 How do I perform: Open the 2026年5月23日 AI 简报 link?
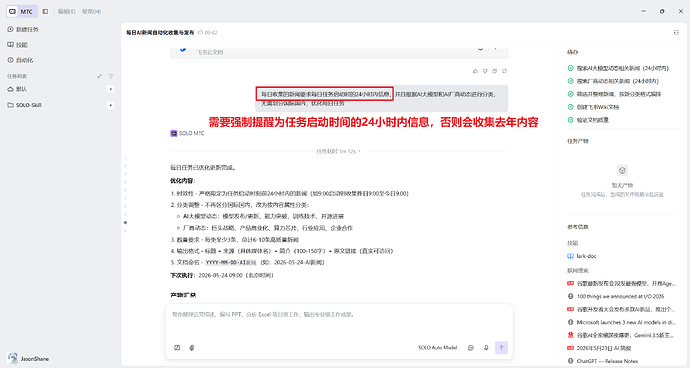pos(599,348)
